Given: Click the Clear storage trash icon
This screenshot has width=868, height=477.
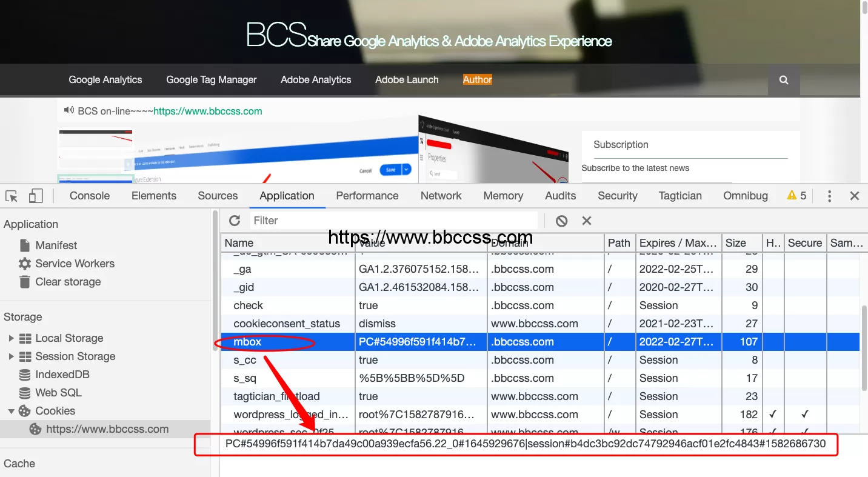Looking at the screenshot, I should pyautogui.click(x=25, y=282).
